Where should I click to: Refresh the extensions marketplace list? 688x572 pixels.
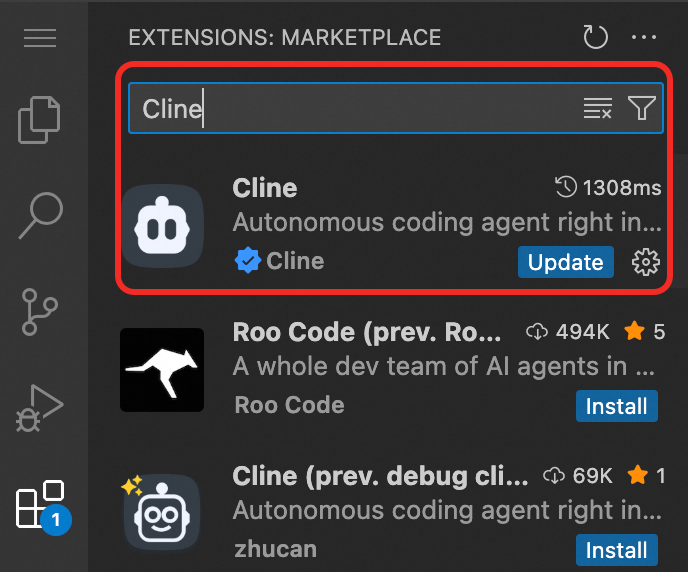(595, 38)
